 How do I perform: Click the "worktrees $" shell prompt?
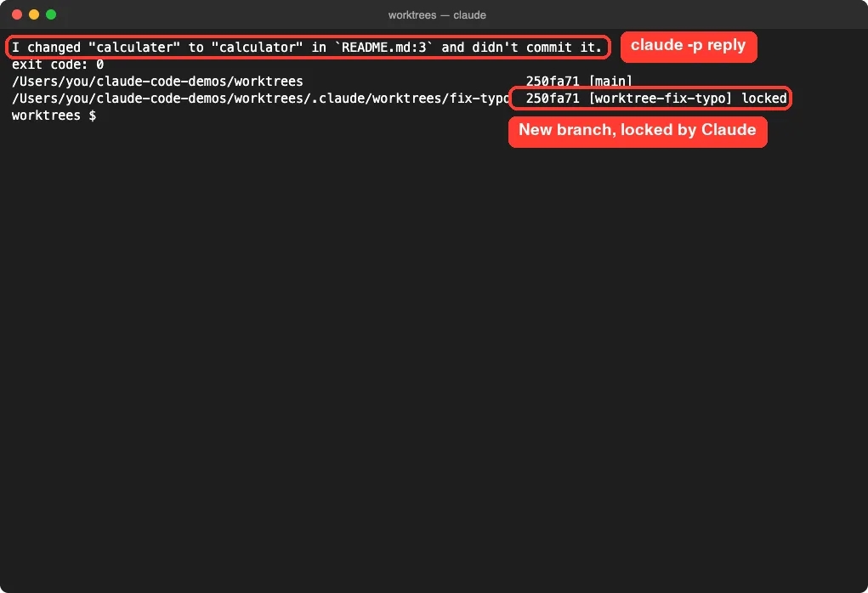click(54, 115)
